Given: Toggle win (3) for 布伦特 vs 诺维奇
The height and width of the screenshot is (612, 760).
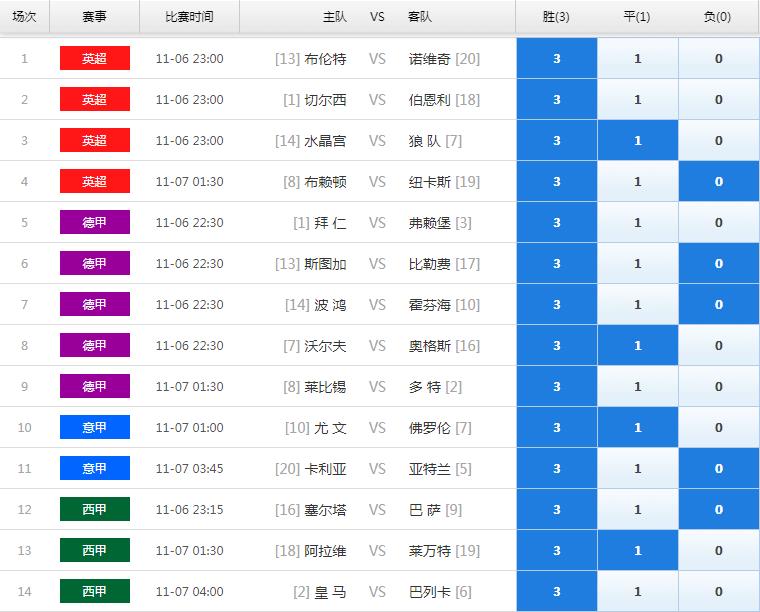Looking at the screenshot, I should pyautogui.click(x=556, y=59).
